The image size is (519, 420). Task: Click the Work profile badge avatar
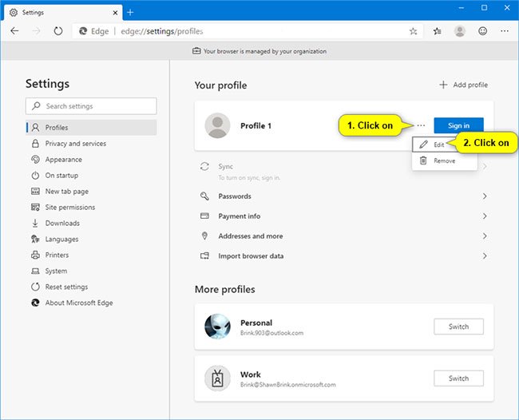click(x=217, y=378)
